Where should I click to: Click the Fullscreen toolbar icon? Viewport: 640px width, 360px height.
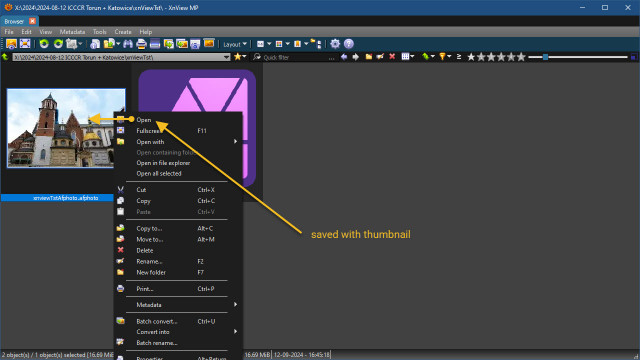click(25, 44)
